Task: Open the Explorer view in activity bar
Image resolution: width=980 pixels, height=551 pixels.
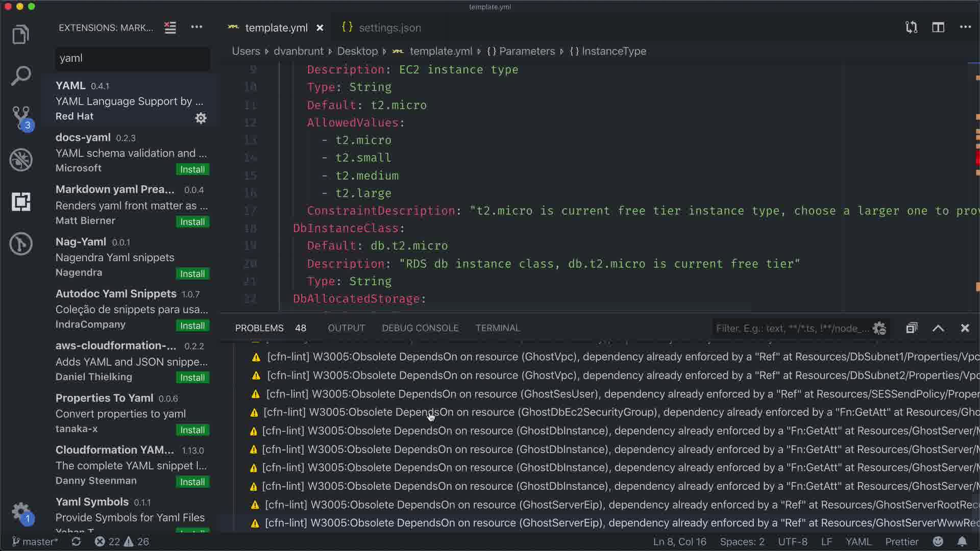Action: [x=20, y=35]
